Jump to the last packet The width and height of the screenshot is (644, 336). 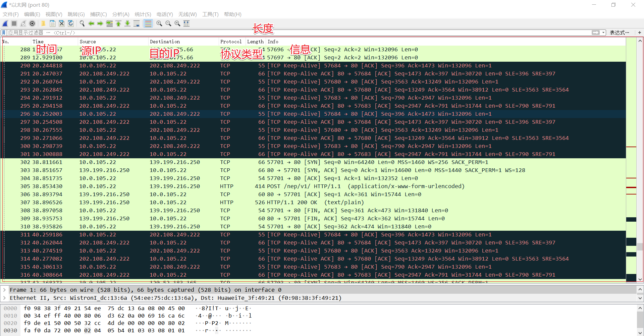pyautogui.click(x=127, y=23)
